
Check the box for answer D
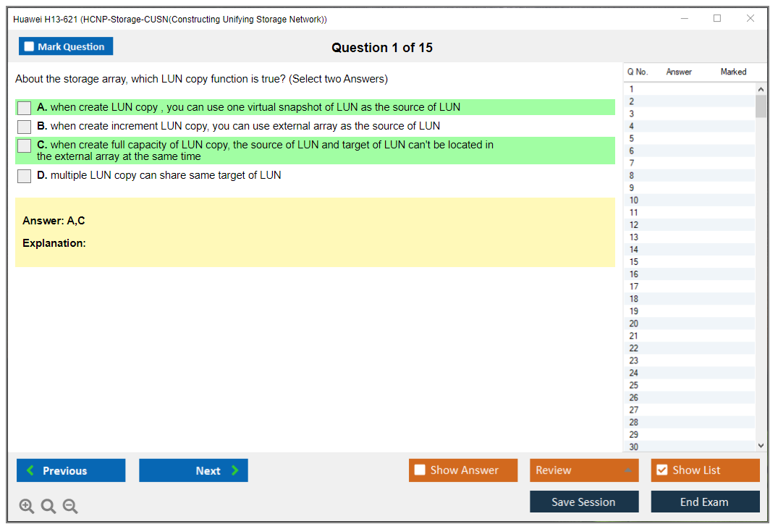[25, 176]
